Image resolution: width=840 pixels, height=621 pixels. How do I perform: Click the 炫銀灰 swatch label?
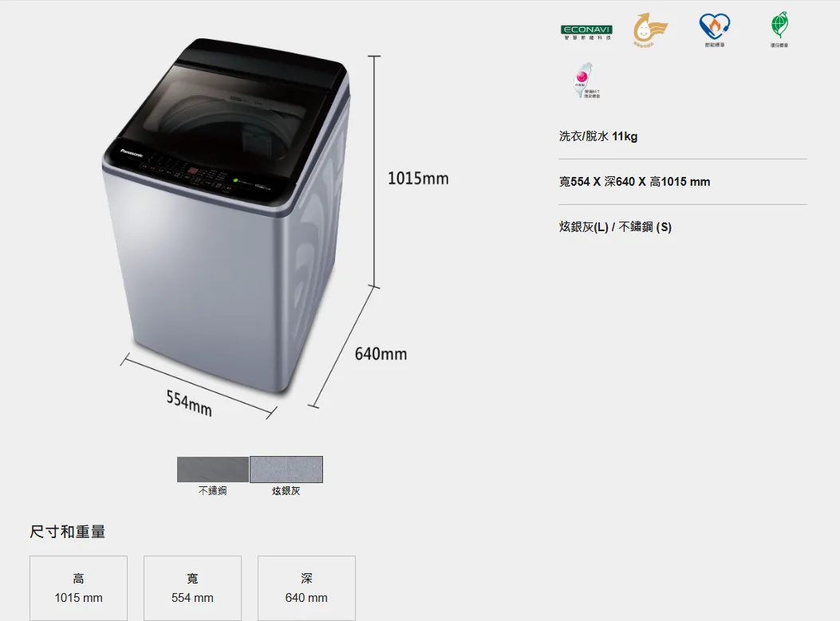click(286, 491)
